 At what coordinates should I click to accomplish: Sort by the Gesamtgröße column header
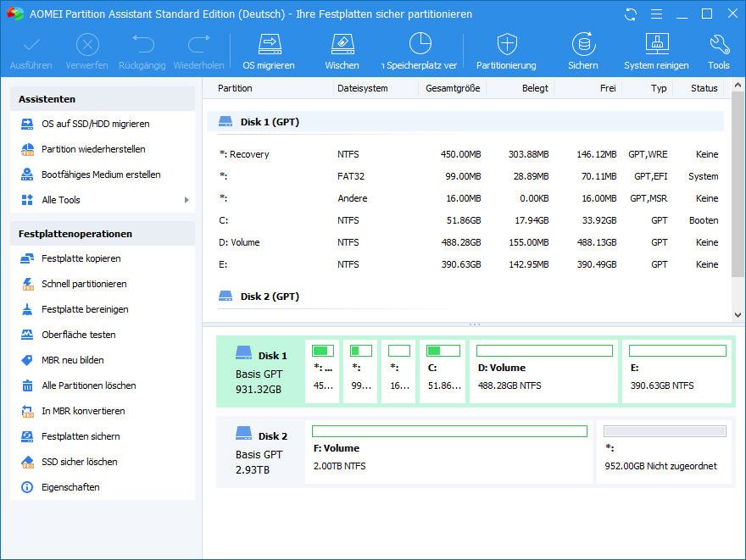[453, 88]
